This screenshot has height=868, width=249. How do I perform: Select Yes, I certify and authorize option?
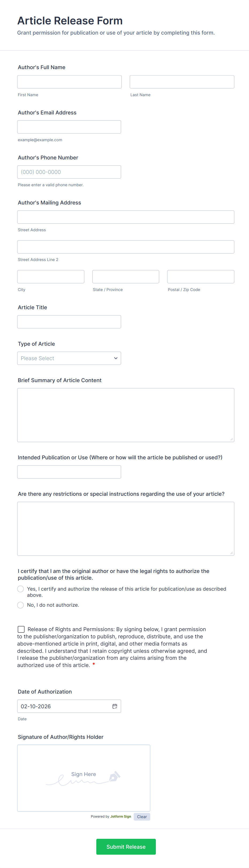point(21,589)
